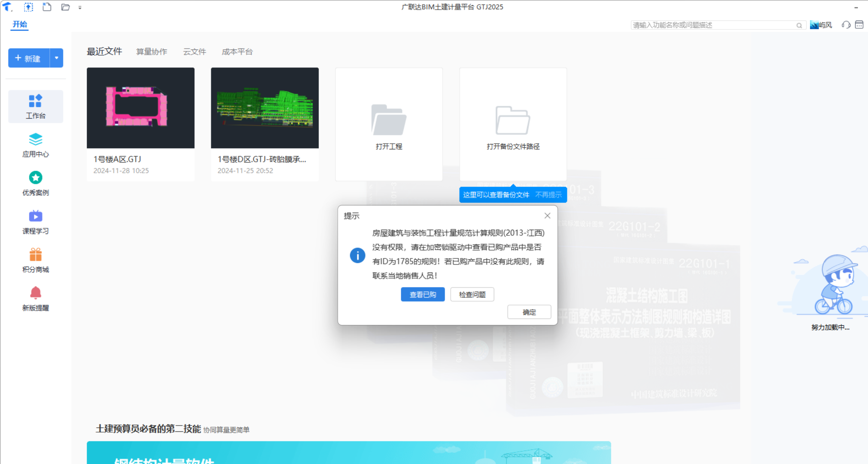The width and height of the screenshot is (868, 464).
Task: Open the 屿风 user profile
Action: 821,25
